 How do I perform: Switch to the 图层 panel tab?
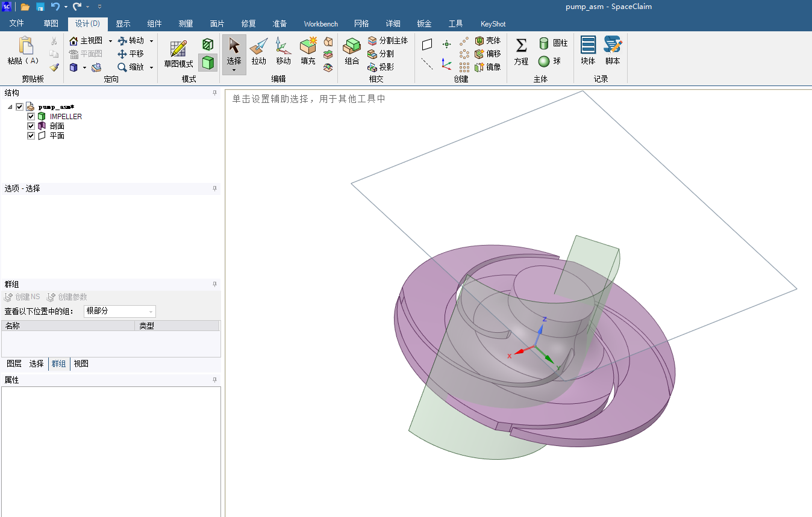point(14,364)
